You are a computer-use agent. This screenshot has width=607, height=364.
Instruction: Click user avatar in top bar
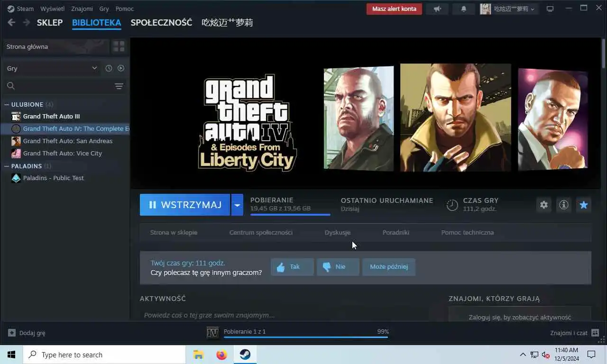point(485,9)
